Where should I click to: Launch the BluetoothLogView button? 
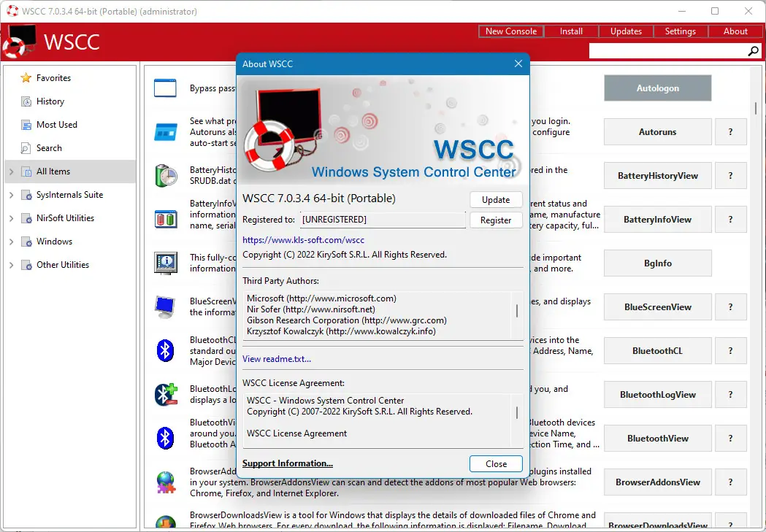tap(657, 394)
